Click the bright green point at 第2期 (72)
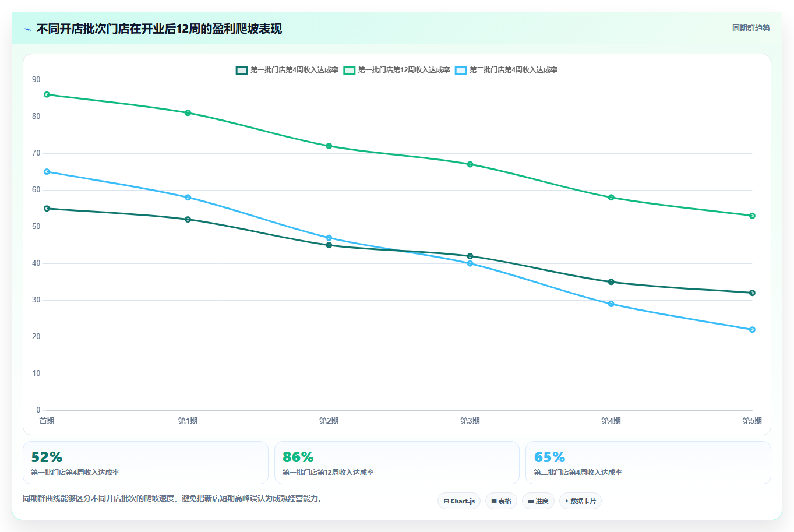 point(329,146)
